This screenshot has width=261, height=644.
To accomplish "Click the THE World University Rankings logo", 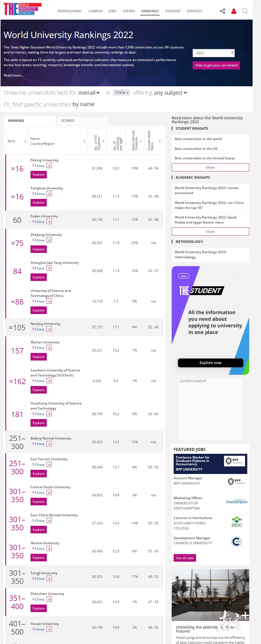I will coord(22,9).
